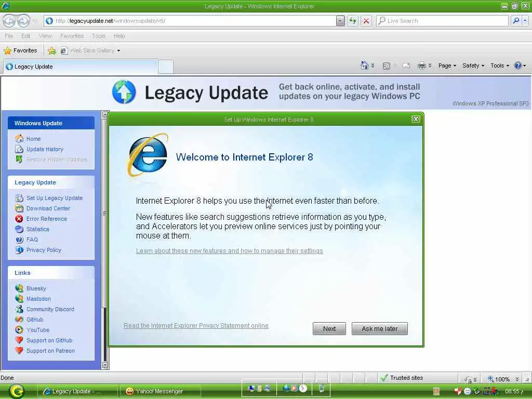Viewport: 532px width, 399px height.
Task: Click the browser Forward arrow button
Action: 23,21
